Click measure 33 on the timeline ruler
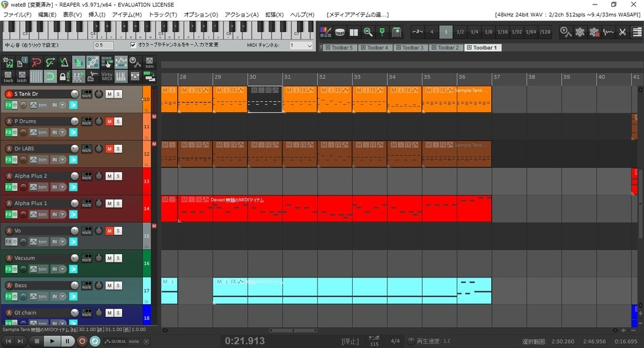Screen dimensions: 644x348 coord(357,77)
